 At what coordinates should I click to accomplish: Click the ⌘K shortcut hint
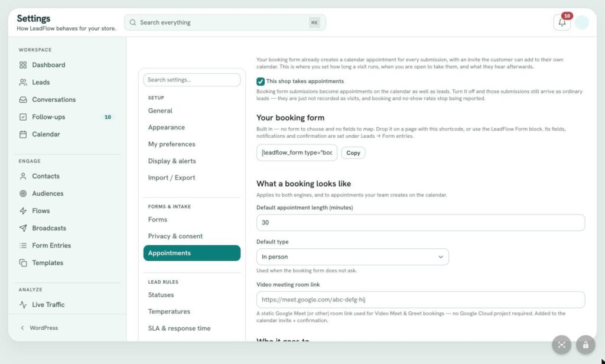point(314,22)
